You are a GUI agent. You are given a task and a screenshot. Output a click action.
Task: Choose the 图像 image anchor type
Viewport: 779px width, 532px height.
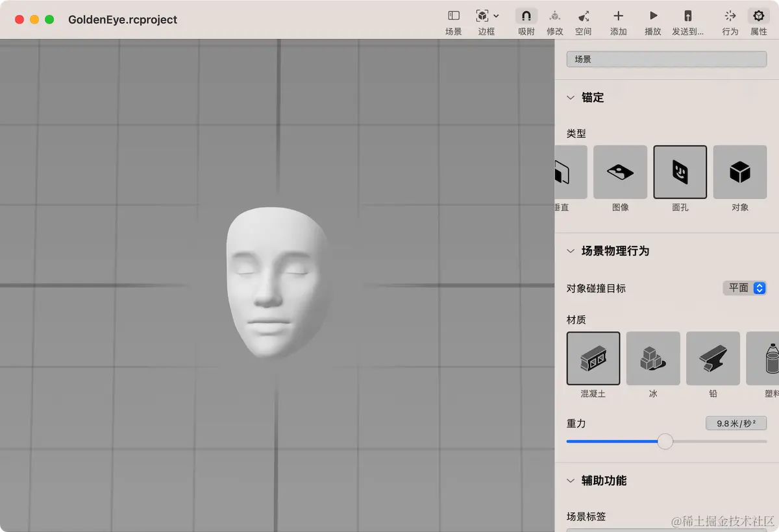621,172
